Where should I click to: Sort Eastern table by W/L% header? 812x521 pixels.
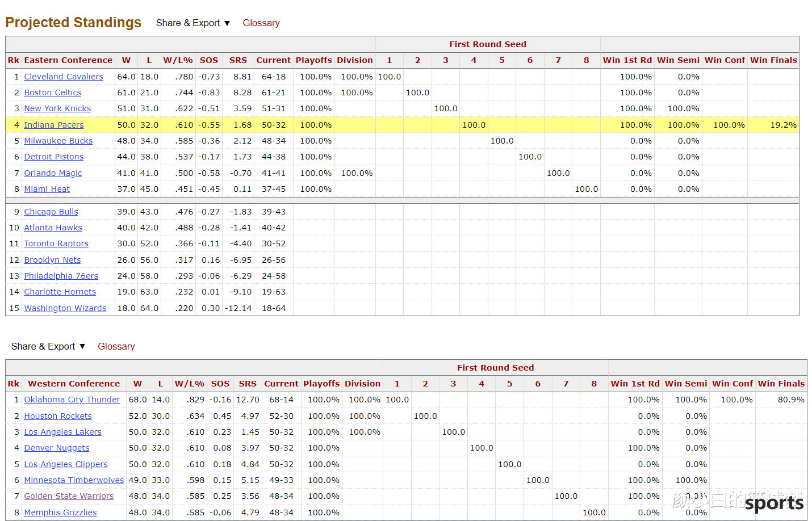click(178, 60)
